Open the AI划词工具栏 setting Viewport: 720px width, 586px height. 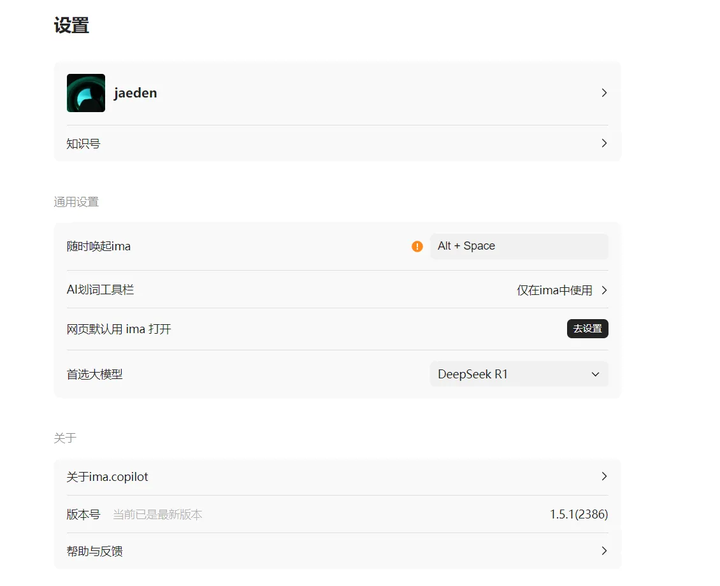[x=338, y=290]
